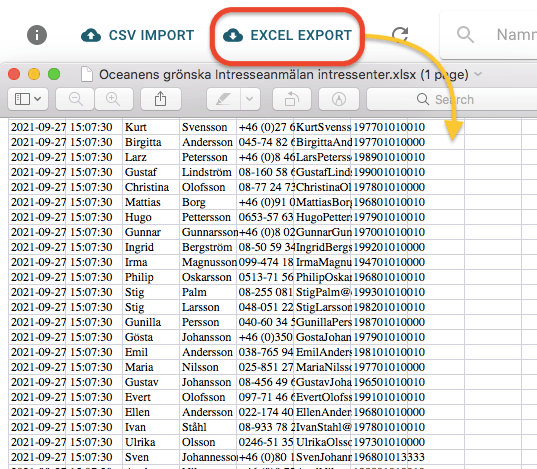This screenshot has width=537, height=469.
Task: Click the Highlight pen tool
Action: point(223,99)
